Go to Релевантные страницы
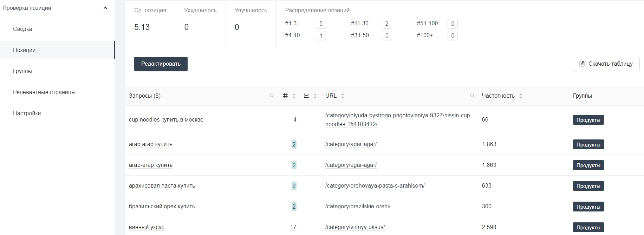Screen dimensions: 644x235 (44, 92)
